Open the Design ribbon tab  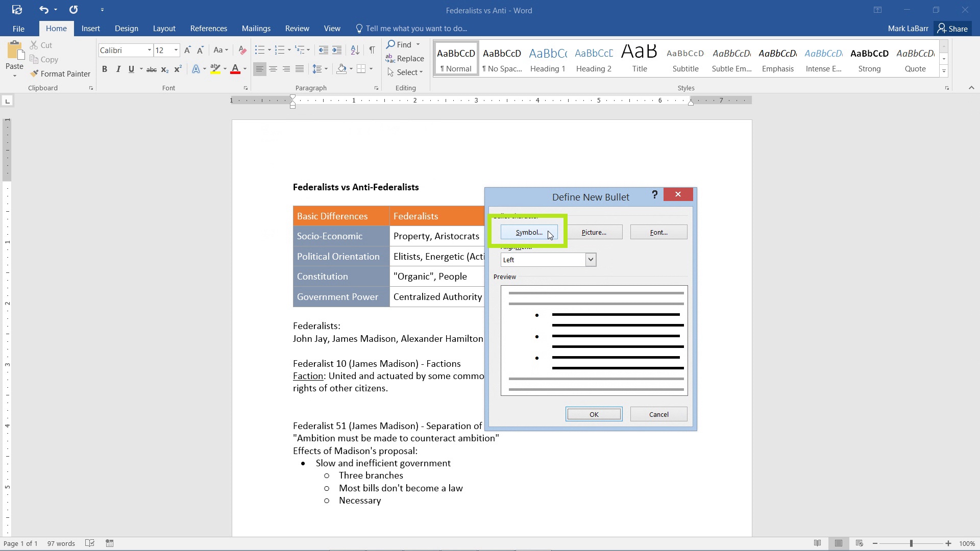tap(126, 28)
